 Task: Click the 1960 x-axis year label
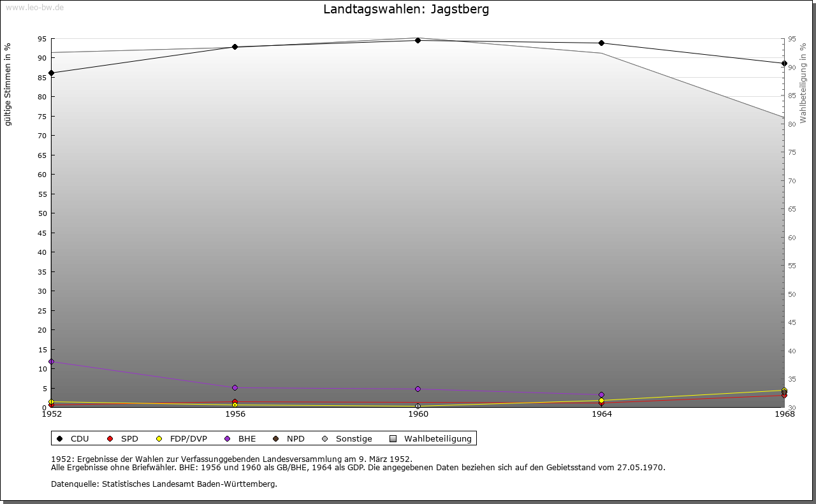tap(418, 414)
